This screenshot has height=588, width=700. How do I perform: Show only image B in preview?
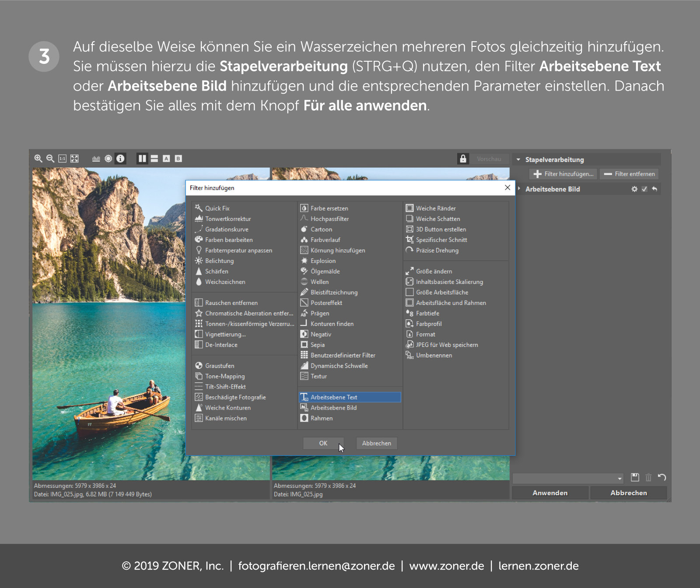[178, 159]
